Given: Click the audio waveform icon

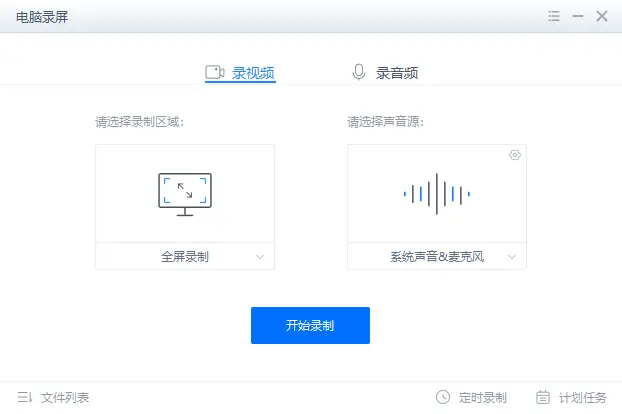Looking at the screenshot, I should 436,193.
